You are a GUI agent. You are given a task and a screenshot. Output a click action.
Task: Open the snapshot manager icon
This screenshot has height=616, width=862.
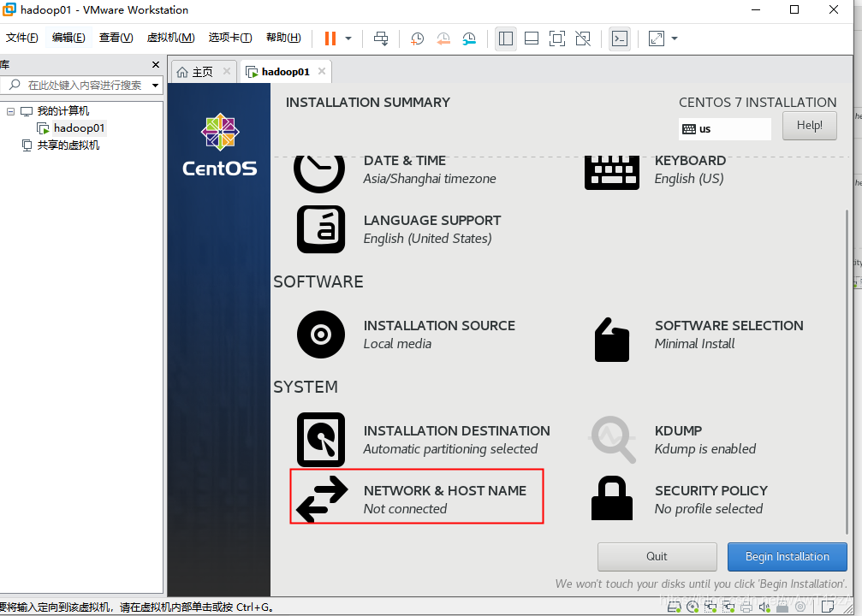(469, 38)
